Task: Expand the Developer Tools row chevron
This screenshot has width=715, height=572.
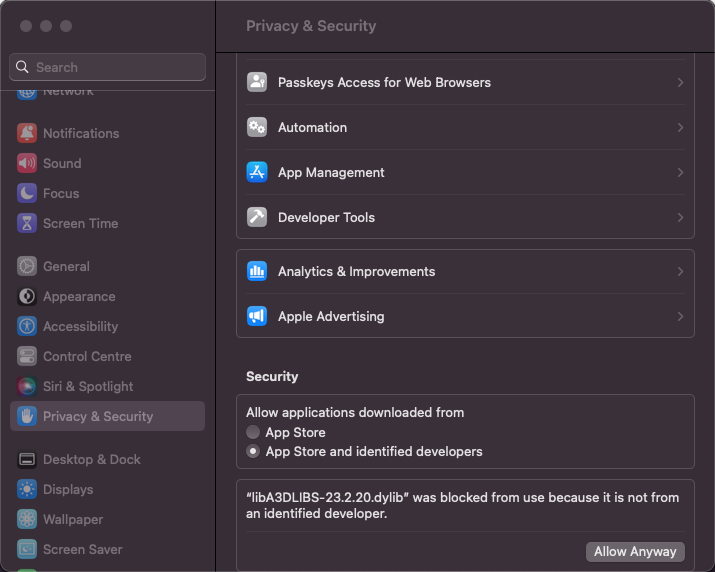Action: coord(680,217)
